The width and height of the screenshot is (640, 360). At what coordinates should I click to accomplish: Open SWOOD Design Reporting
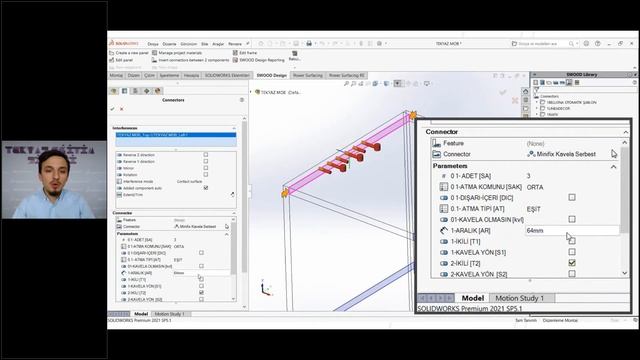(258, 60)
